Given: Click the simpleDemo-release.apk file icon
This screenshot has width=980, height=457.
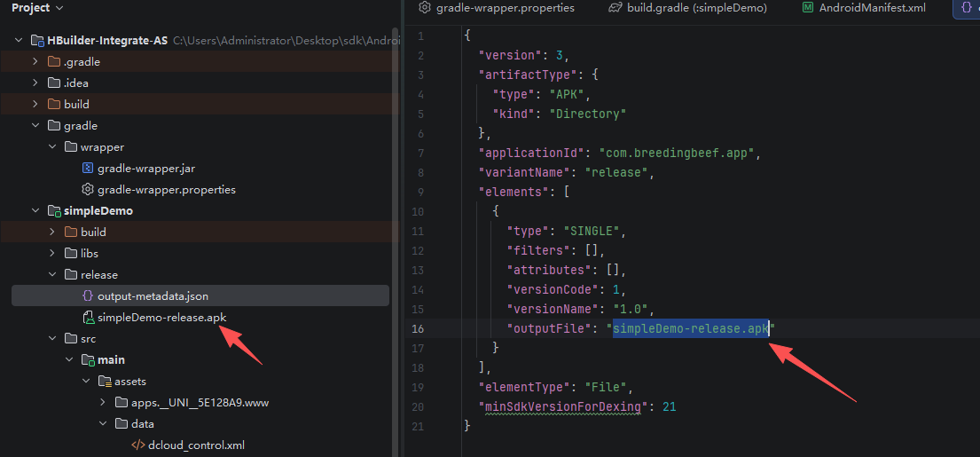Looking at the screenshot, I should coord(88,318).
